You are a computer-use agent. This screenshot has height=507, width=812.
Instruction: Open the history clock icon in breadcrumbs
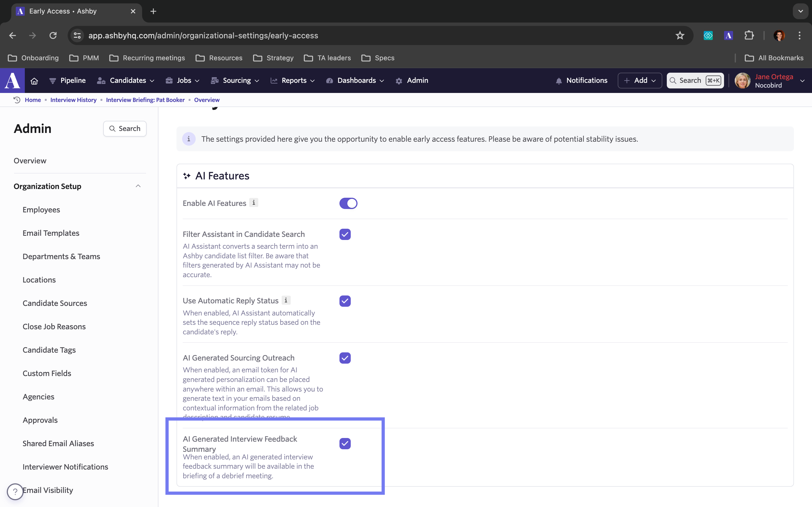click(17, 100)
